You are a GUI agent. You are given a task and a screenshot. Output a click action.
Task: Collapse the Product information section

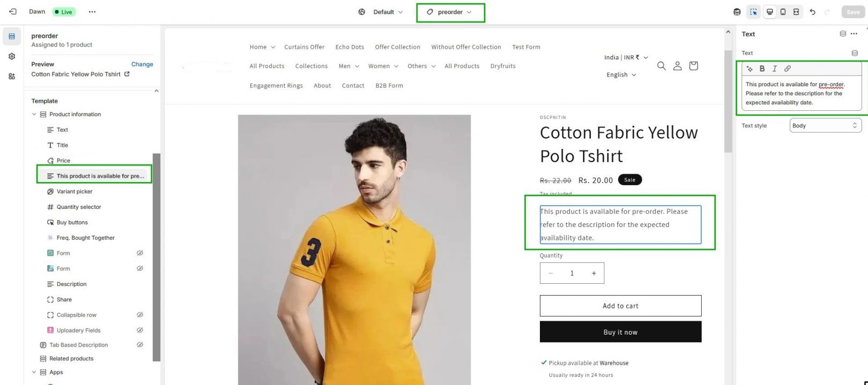coord(34,115)
